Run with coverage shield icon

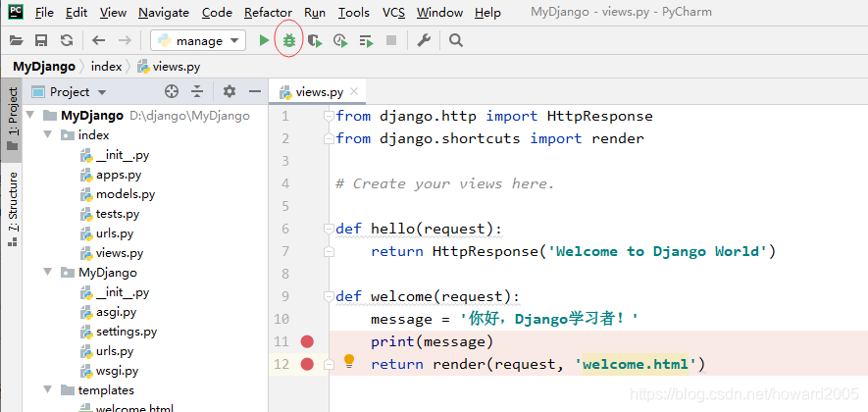315,40
